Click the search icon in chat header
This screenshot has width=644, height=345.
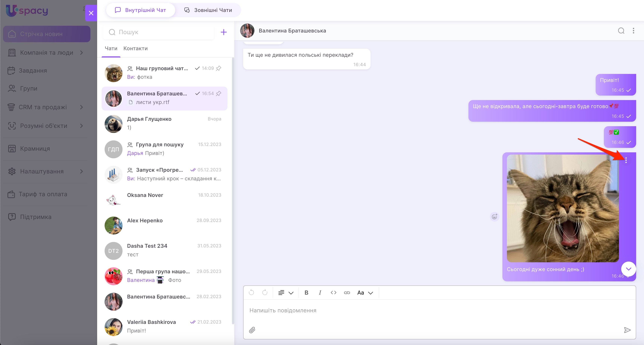[621, 31]
